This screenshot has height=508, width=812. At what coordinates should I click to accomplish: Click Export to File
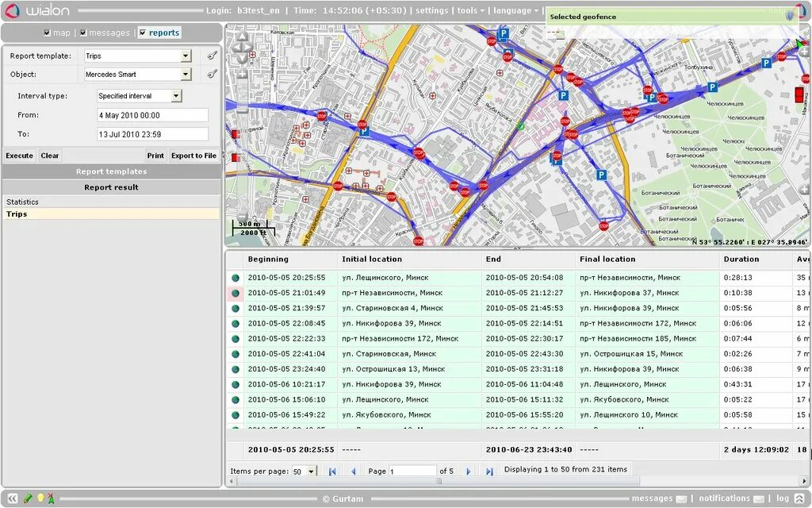(x=193, y=155)
